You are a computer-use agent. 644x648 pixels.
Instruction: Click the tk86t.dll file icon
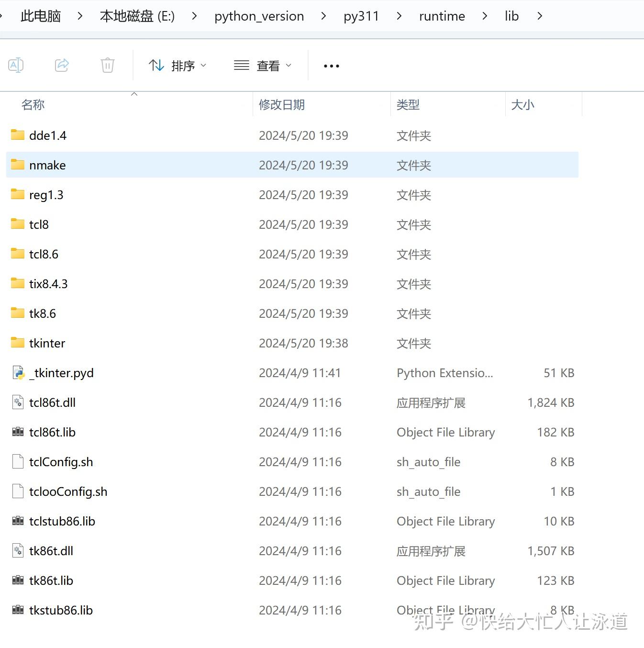pos(18,551)
